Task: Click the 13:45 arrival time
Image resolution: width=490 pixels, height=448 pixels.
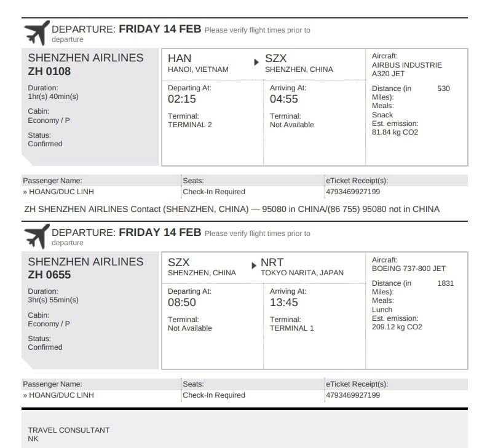Action: pyautogui.click(x=283, y=302)
